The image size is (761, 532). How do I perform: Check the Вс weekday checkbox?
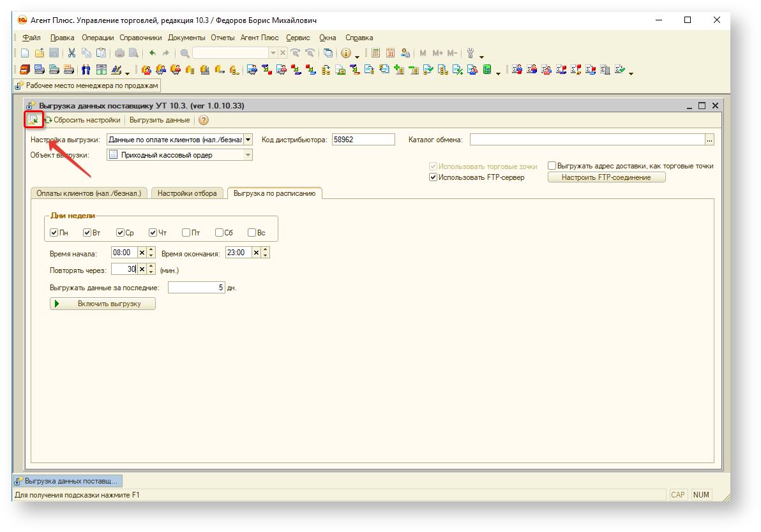click(x=252, y=233)
